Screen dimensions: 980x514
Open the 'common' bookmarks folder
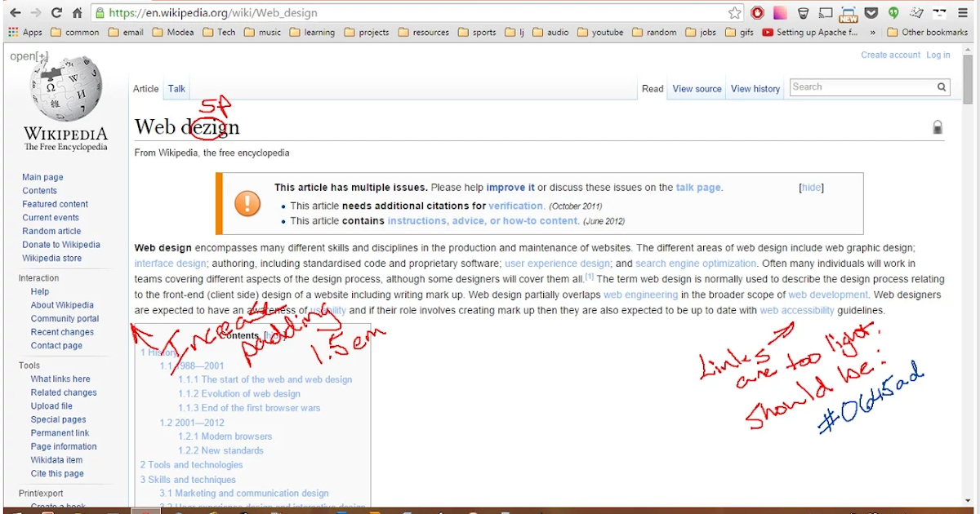(x=74, y=33)
